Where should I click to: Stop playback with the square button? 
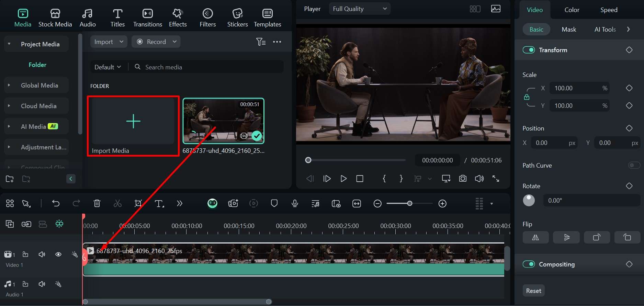click(x=360, y=179)
